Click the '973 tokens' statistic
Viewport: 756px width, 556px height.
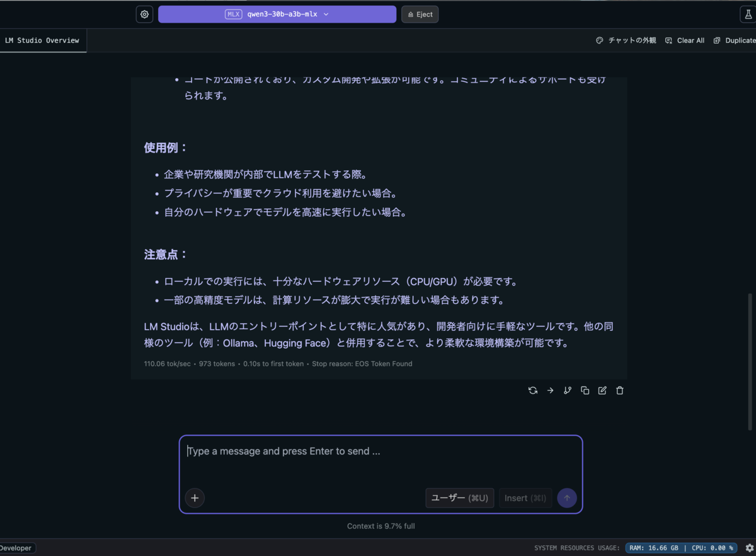[217, 364]
